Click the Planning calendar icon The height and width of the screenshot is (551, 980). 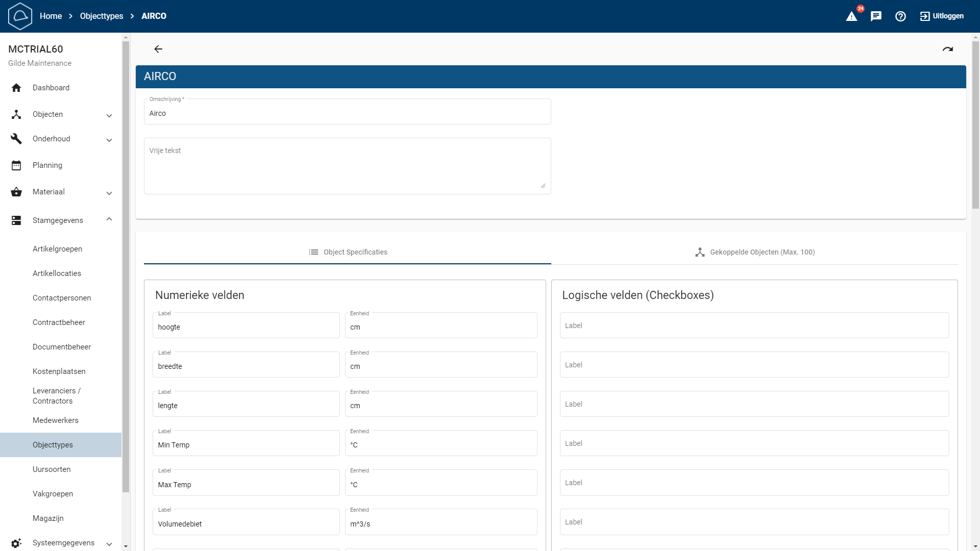coord(16,165)
